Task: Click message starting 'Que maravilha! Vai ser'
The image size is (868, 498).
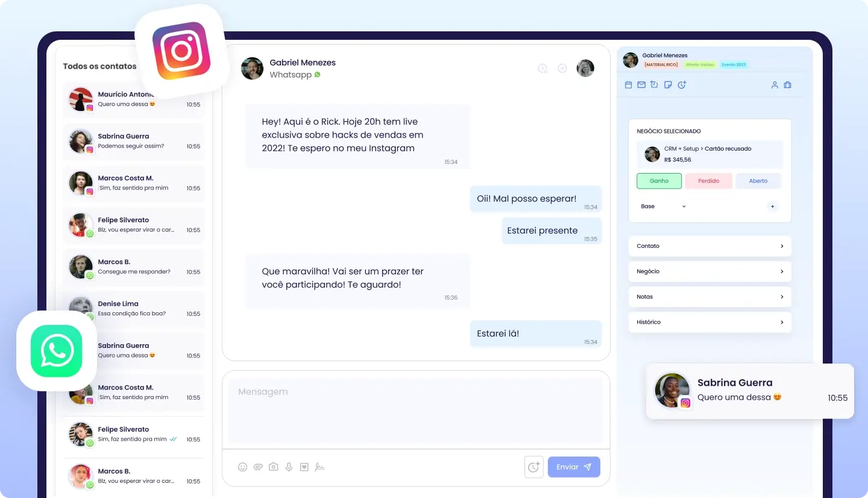Action: click(x=358, y=280)
